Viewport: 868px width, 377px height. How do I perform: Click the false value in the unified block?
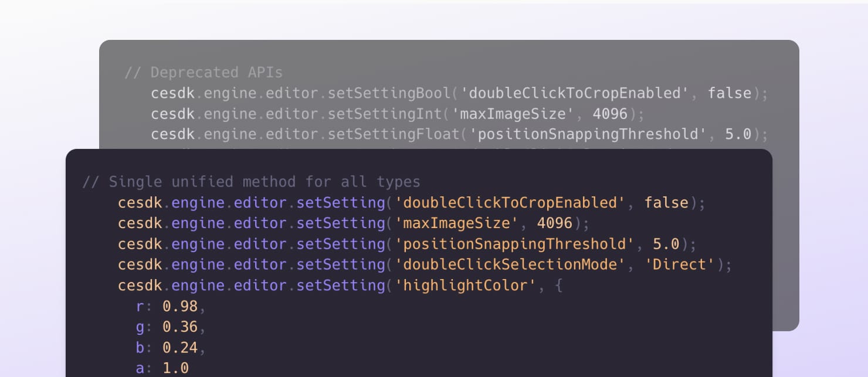pyautogui.click(x=666, y=203)
